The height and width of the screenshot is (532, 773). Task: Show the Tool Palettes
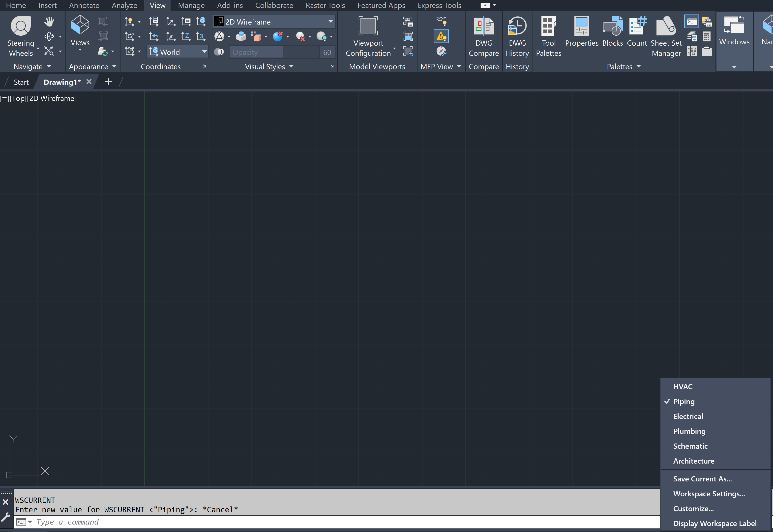pyautogui.click(x=548, y=35)
